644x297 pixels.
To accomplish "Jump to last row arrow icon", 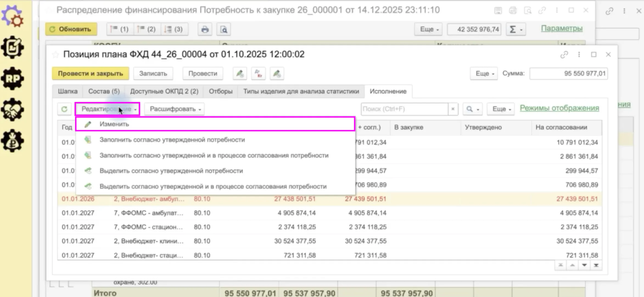I will click(596, 265).
